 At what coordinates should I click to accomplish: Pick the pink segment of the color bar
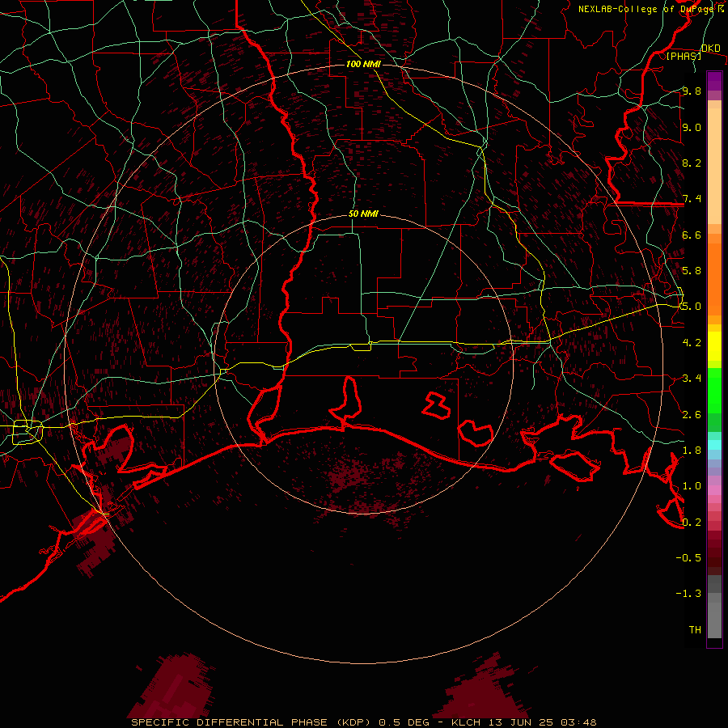tap(714, 490)
